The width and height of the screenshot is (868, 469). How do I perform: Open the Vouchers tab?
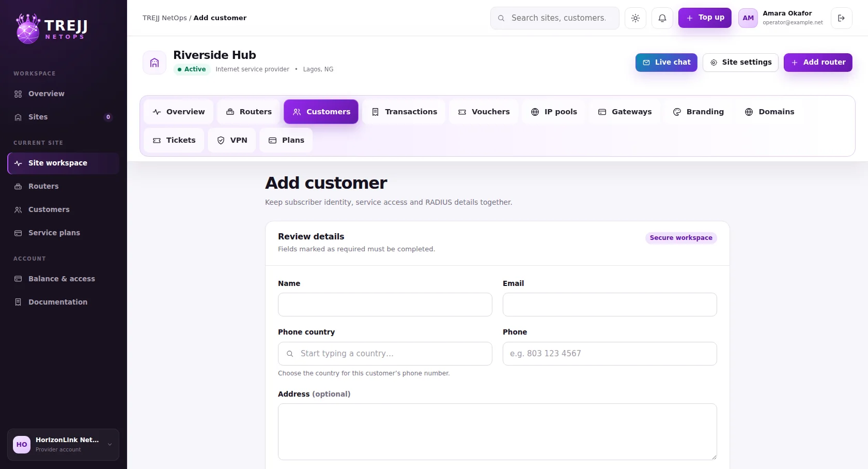tap(484, 112)
